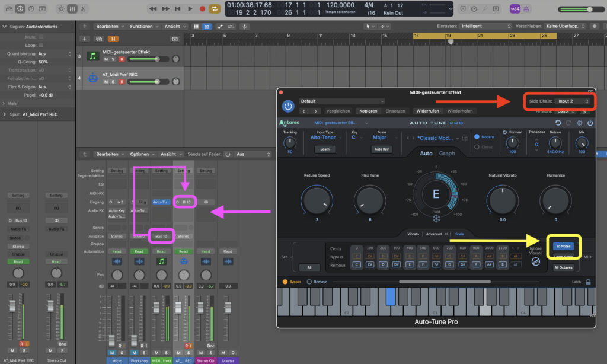Open the Optionen menu in the mixer
Viewport: 607px width, 364px height.
(x=142, y=154)
